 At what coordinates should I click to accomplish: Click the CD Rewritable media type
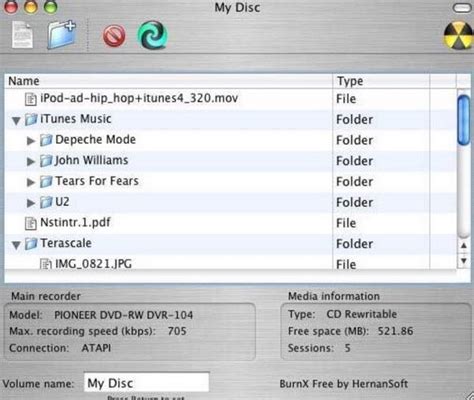click(362, 314)
